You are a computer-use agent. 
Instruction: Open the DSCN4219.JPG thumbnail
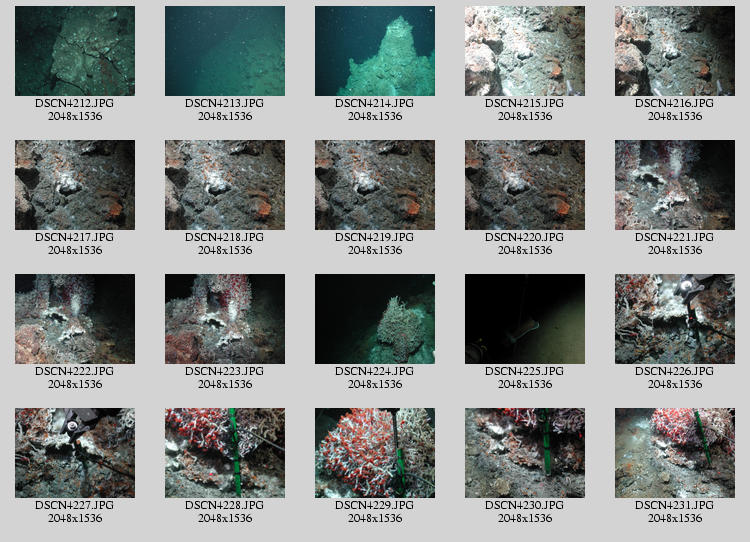[x=375, y=185]
